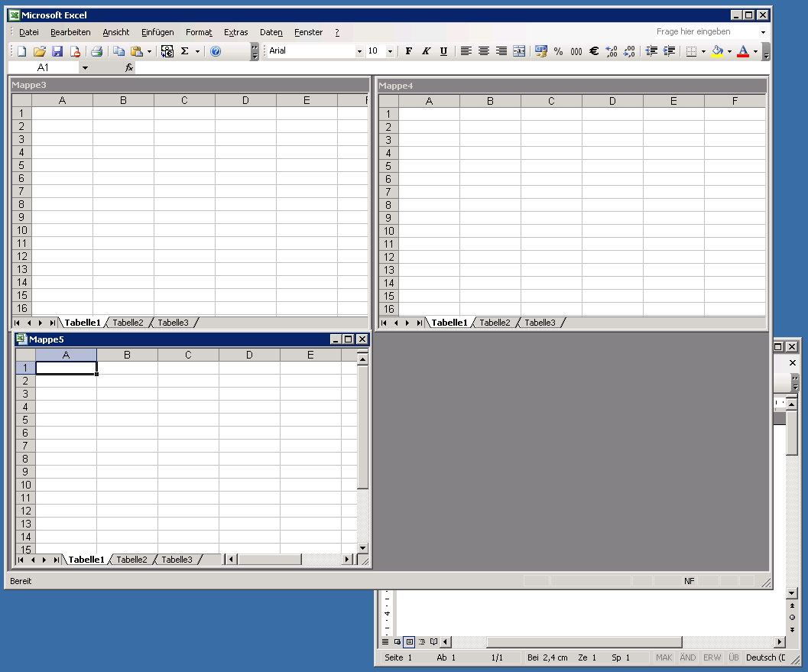Screen dimensions: 808x672
Task: Switch to Tabelle3 in Mappe4
Action: click(540, 323)
